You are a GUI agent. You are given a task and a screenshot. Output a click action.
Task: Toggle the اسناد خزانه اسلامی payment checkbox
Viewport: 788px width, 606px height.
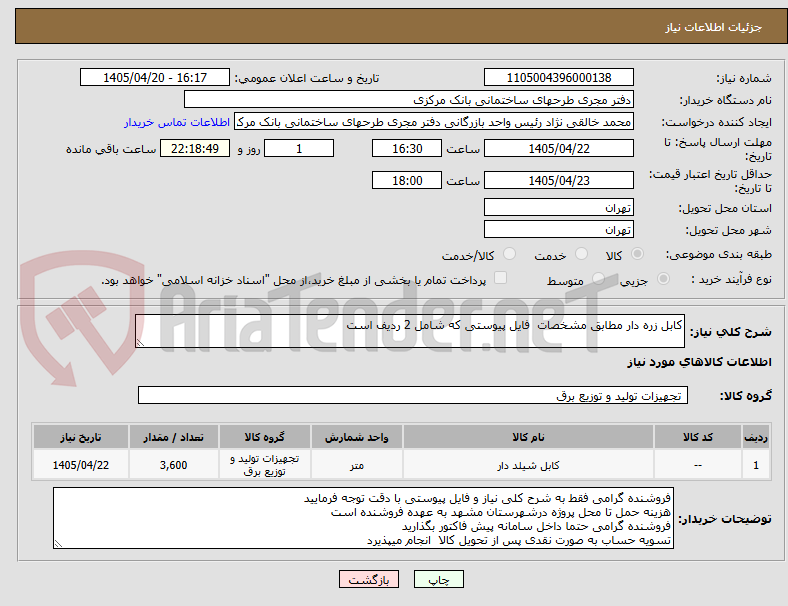tap(501, 278)
